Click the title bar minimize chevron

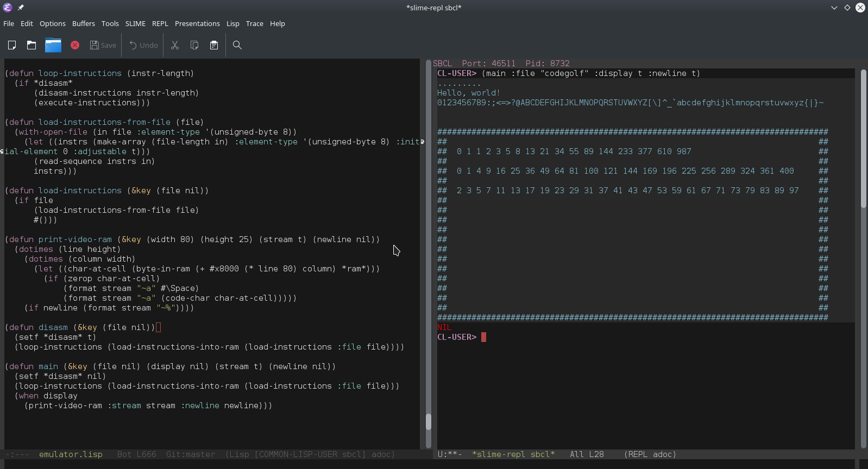834,8
